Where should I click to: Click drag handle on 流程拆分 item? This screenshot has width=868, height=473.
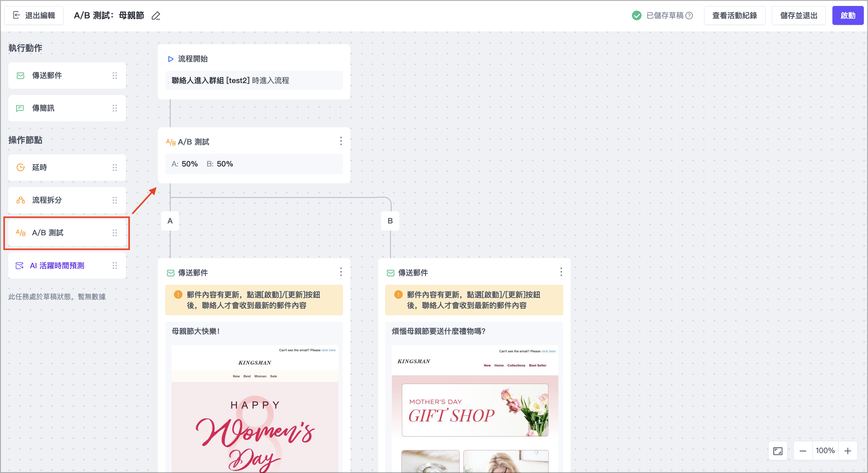point(115,200)
